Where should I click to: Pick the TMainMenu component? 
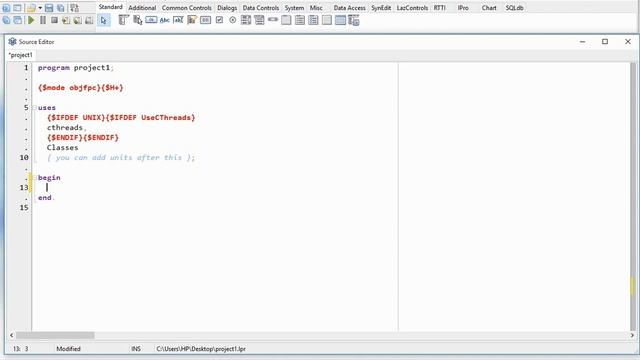tap(124, 20)
